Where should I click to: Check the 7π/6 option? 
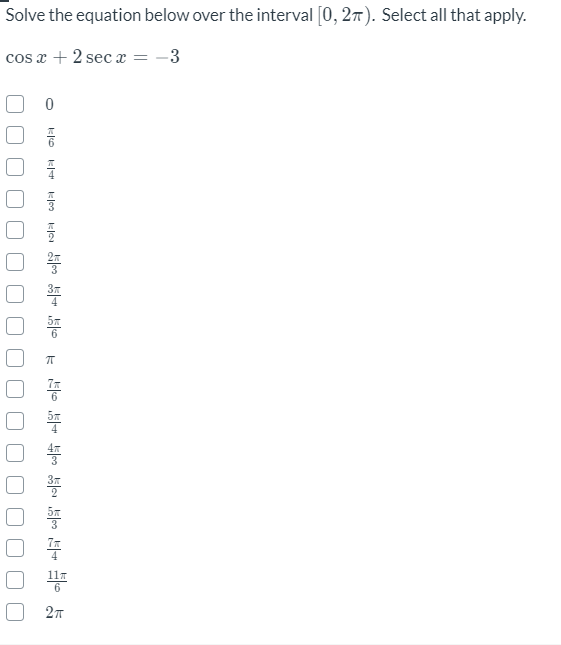click(15, 389)
